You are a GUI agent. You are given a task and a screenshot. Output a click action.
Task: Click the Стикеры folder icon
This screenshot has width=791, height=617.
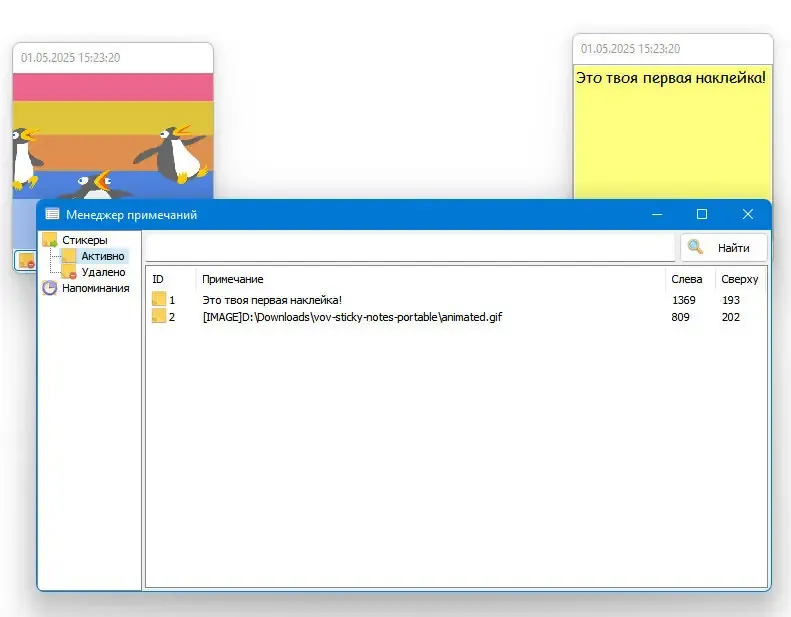pyautogui.click(x=49, y=239)
